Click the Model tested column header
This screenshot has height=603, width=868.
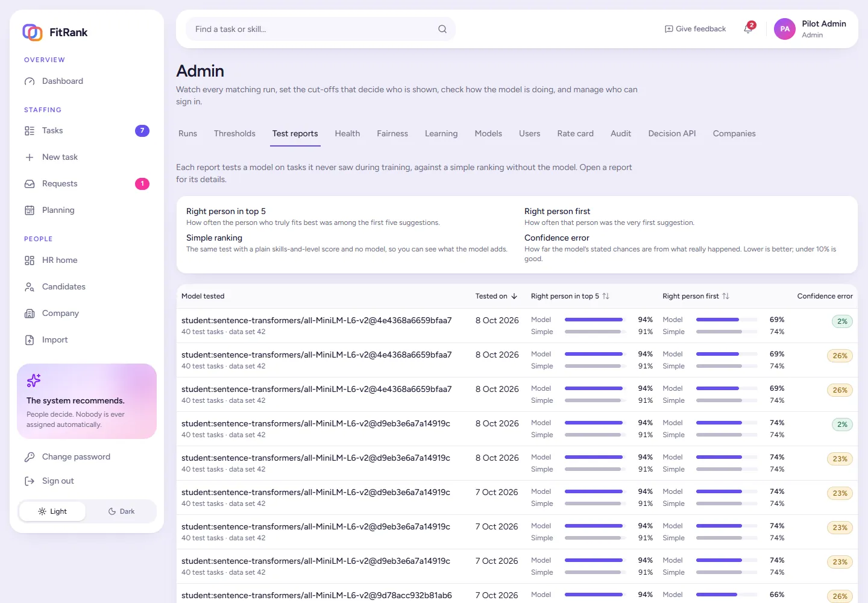[x=203, y=296]
